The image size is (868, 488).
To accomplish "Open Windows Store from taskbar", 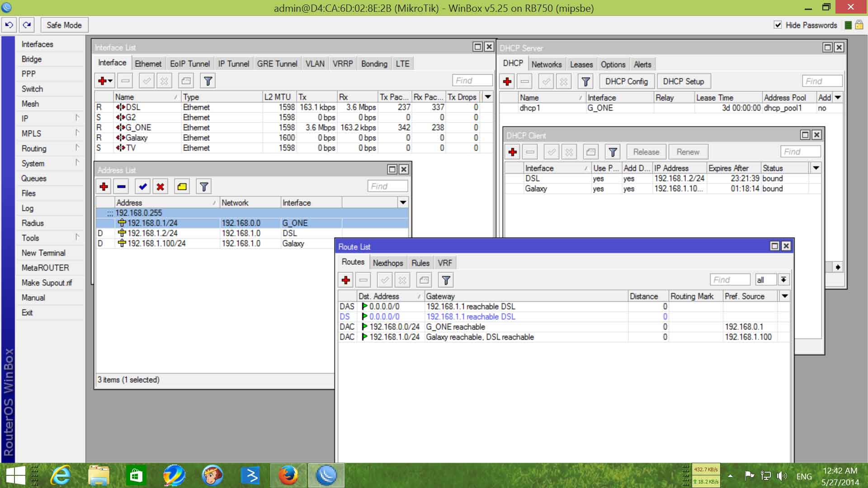I will click(137, 476).
